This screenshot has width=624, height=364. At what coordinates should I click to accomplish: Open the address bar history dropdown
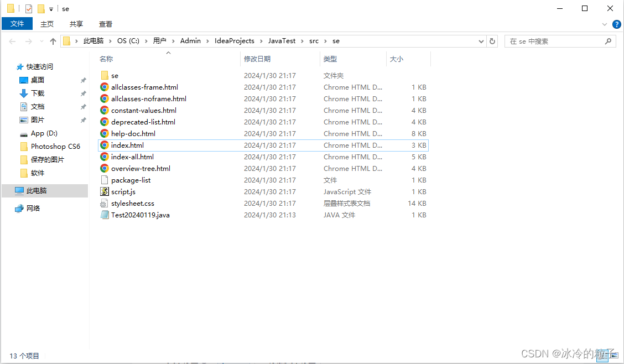(x=480, y=41)
